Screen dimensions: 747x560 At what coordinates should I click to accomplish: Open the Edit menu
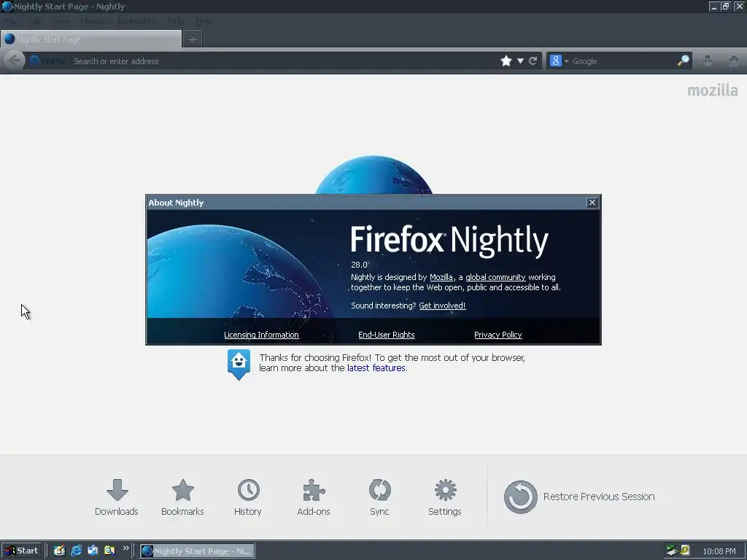(x=34, y=21)
